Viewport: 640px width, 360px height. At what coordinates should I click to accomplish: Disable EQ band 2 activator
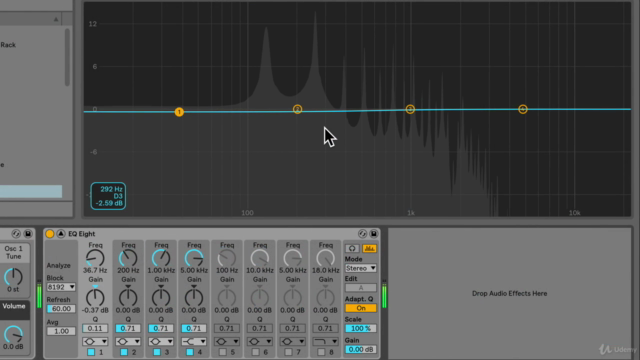click(124, 352)
